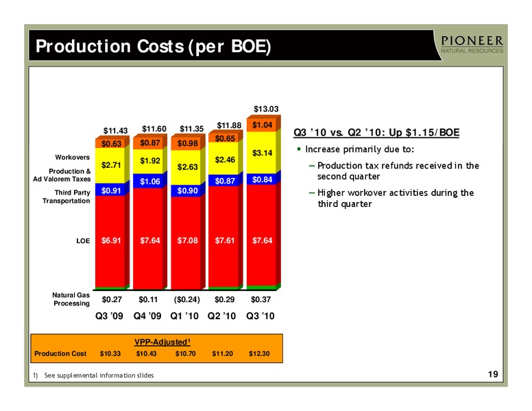Select the $10.70 VPP-adjusted value
Image resolution: width=532 pixels, height=411 pixels.
(x=185, y=353)
